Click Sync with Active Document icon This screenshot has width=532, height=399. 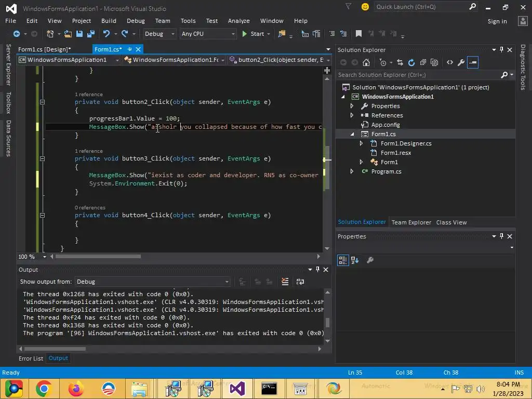[400, 62]
